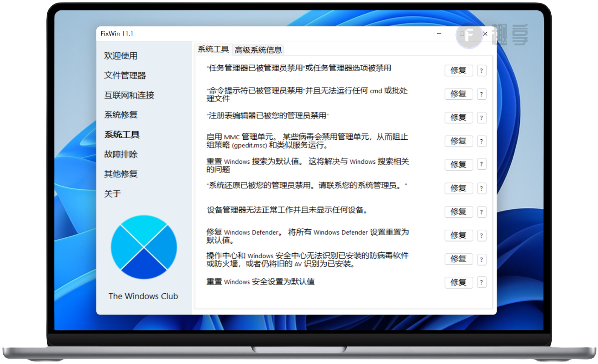Click the blue FixWin circle logo

coord(144,247)
